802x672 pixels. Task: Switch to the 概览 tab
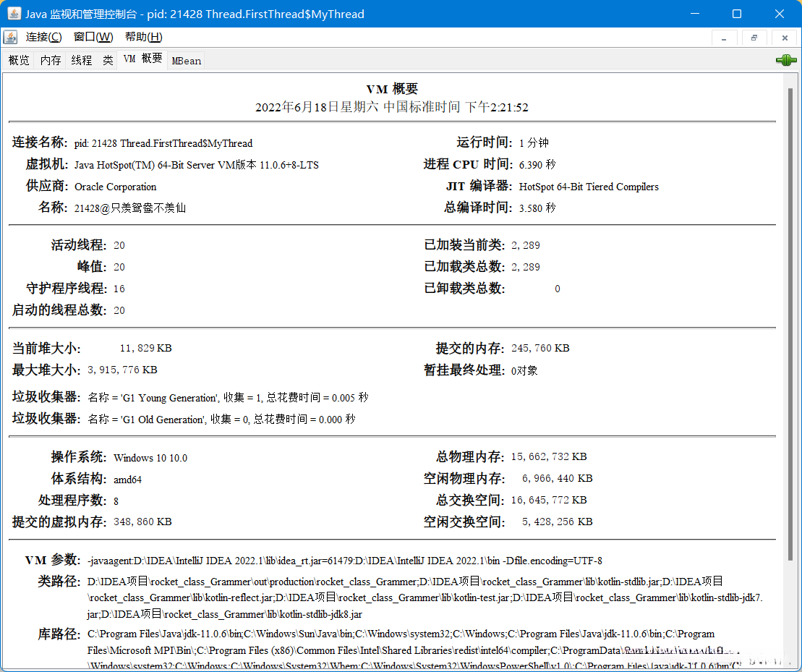[x=19, y=60]
